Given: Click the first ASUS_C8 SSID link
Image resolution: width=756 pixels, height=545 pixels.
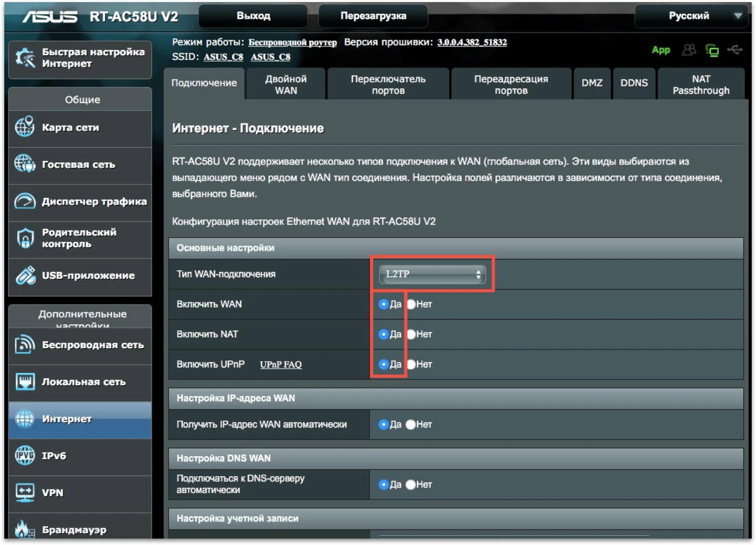Looking at the screenshot, I should (223, 57).
